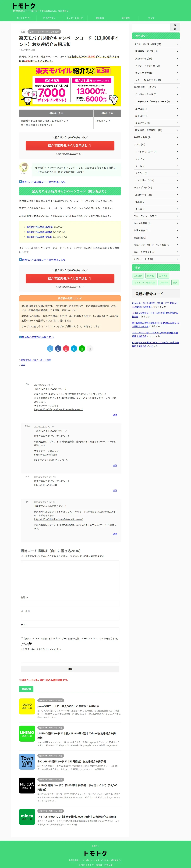Open 暗号資産 in the top nav
This screenshot has height=868, width=191.
click(x=126, y=18)
